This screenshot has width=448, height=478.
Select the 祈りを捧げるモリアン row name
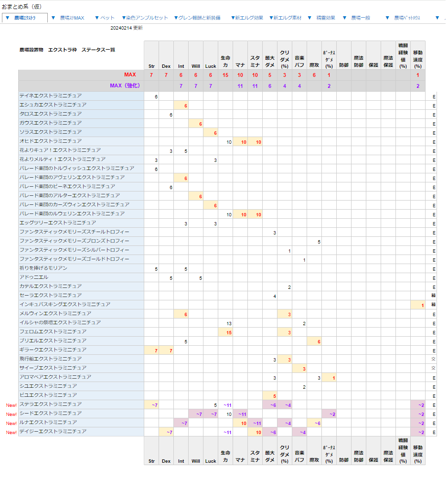coord(43,268)
